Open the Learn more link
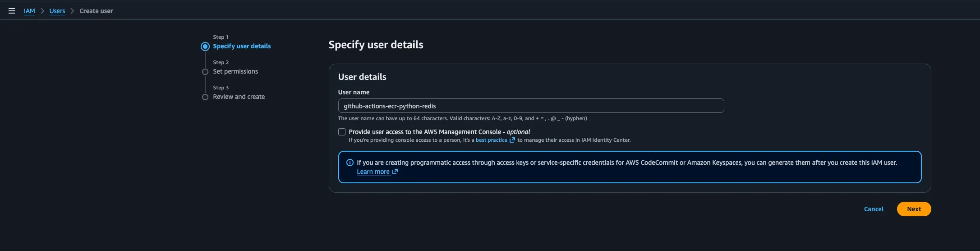980x251 pixels. tap(373, 172)
